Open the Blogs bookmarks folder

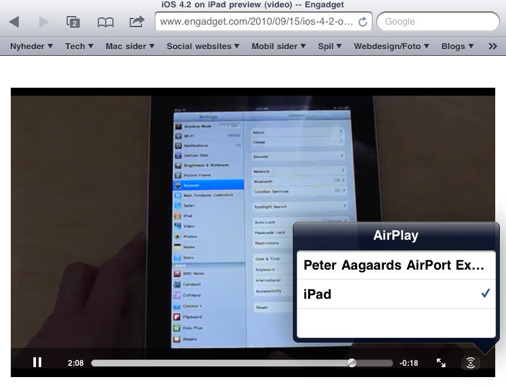pyautogui.click(x=457, y=46)
